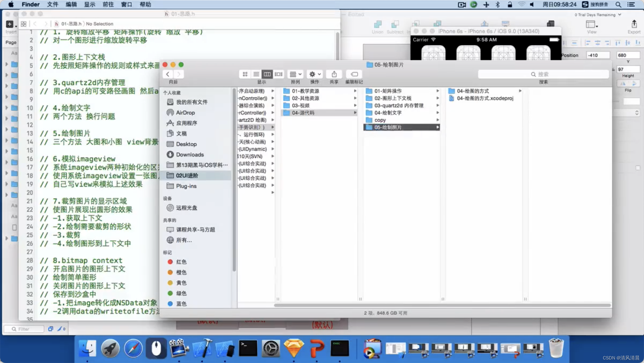
Task: Expand 0 Trial Days Remaining dropdown
Action: click(x=598, y=15)
